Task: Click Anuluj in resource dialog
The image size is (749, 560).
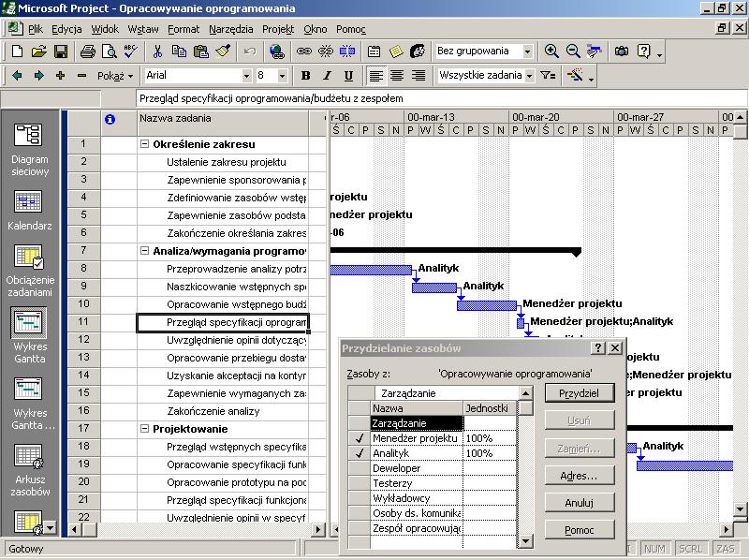Action: pos(579,503)
